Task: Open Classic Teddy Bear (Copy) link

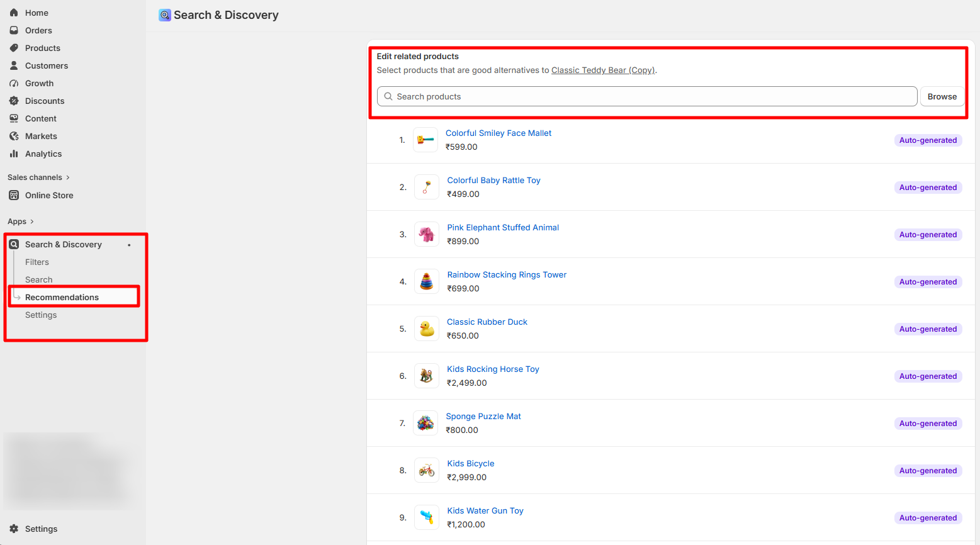Action: (x=603, y=70)
